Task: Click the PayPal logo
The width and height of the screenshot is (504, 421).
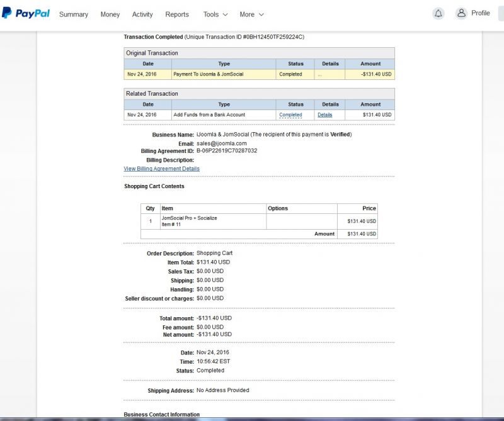Action: point(26,13)
